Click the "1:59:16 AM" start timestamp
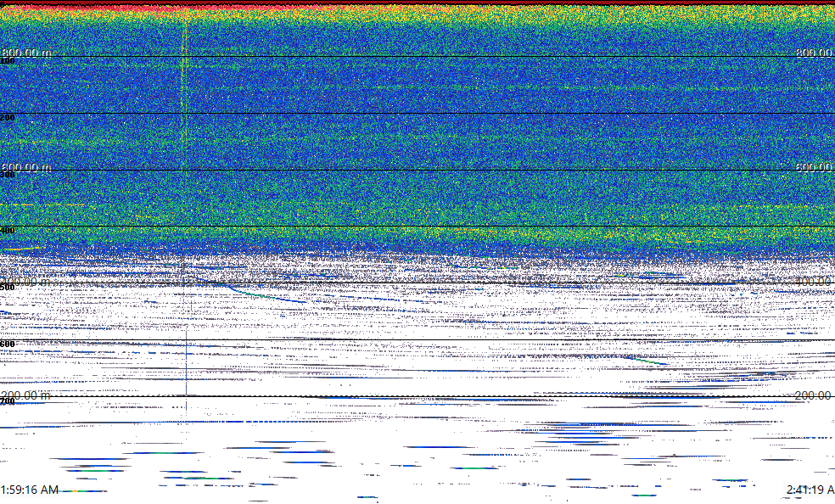Screen dimensions: 835x504 coord(30,490)
